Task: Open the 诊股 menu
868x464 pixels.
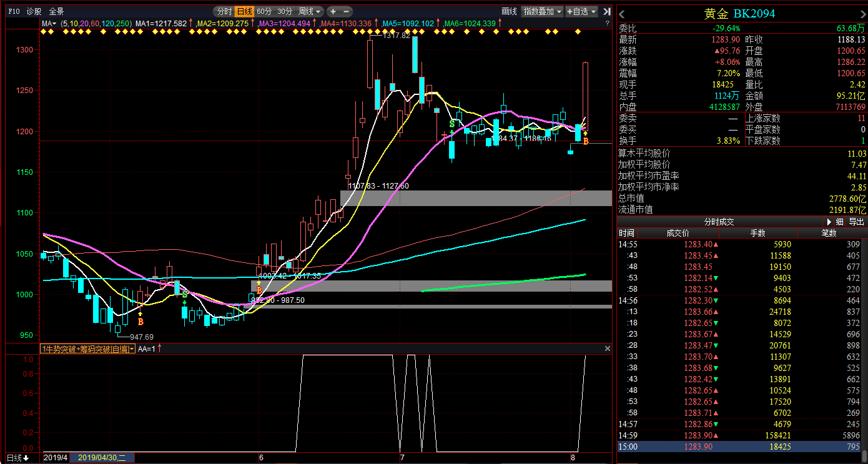Action: [34, 11]
